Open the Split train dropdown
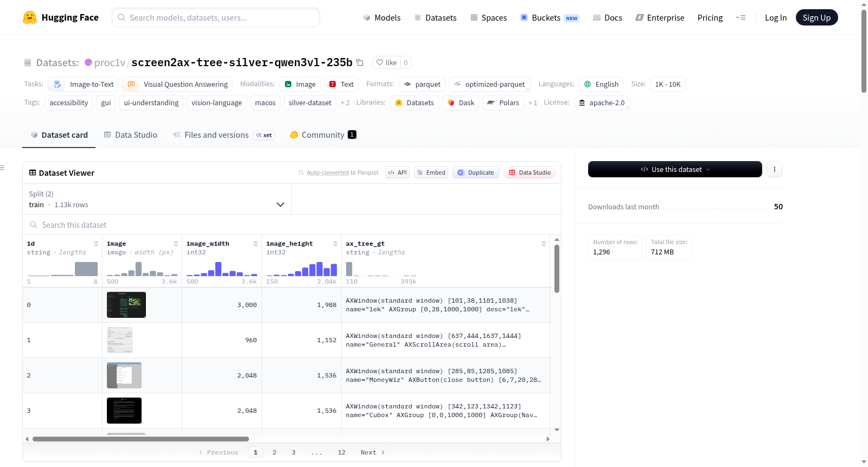 click(157, 199)
